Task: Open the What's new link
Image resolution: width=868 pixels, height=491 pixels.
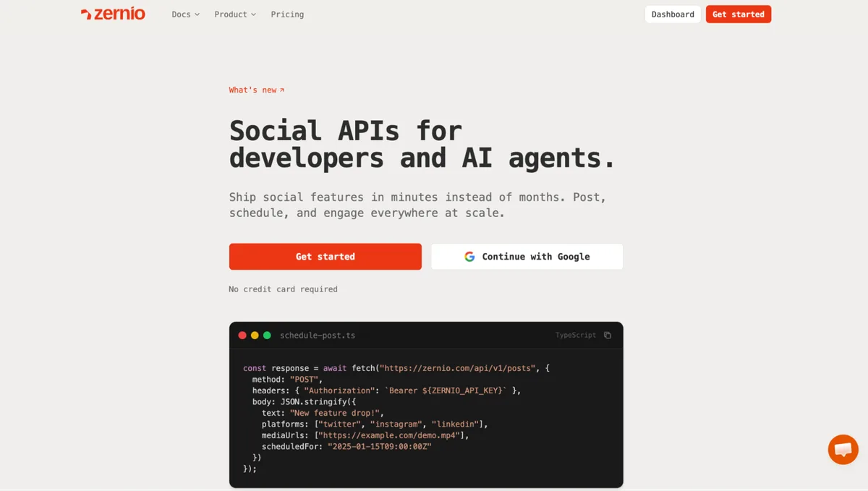Action: 257,90
